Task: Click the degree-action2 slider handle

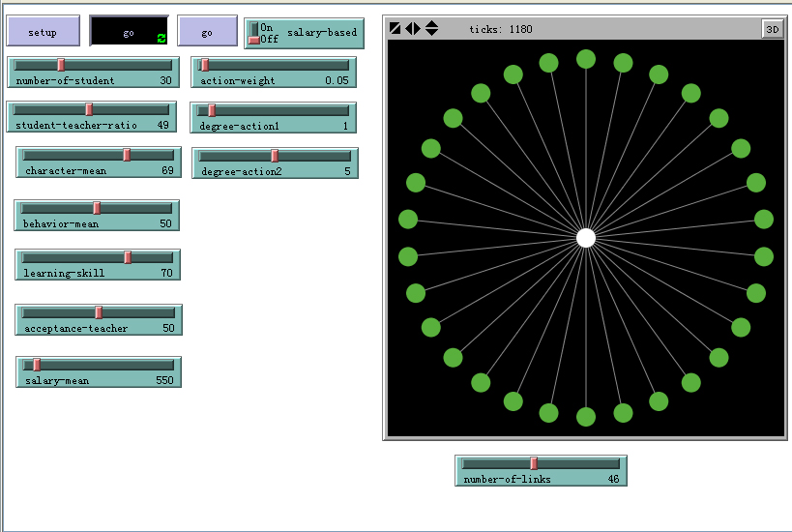Action: coord(274,156)
